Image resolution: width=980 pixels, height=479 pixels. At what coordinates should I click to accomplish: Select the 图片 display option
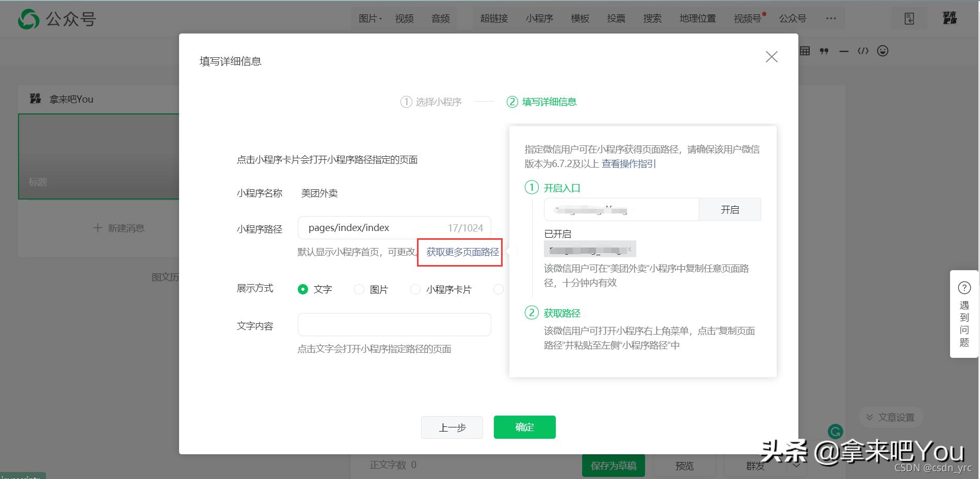(359, 289)
